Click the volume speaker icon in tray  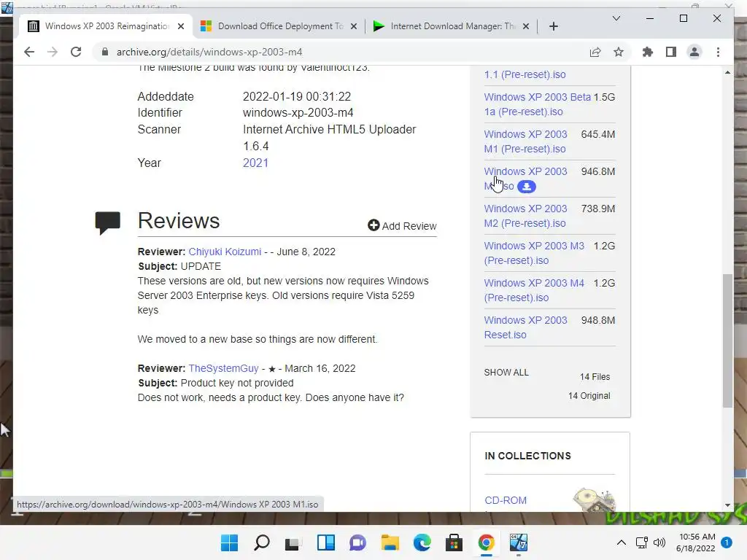click(x=659, y=542)
